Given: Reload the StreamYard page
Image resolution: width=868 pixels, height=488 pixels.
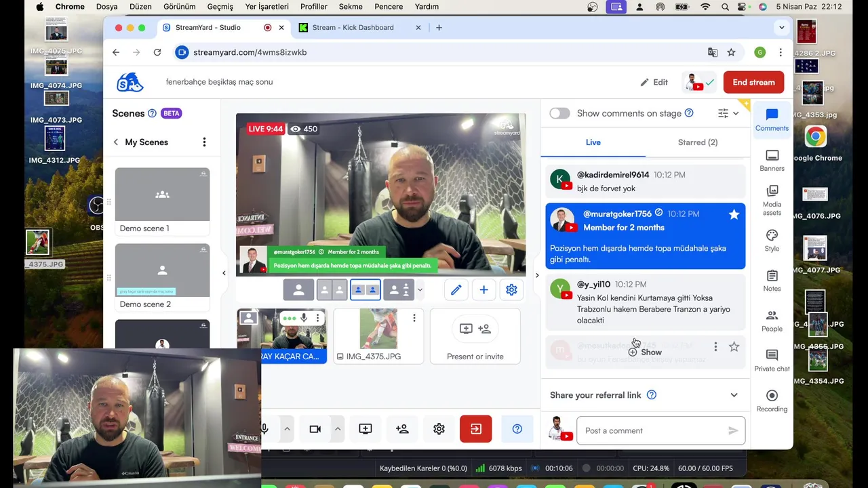Looking at the screenshot, I should 157,52.
